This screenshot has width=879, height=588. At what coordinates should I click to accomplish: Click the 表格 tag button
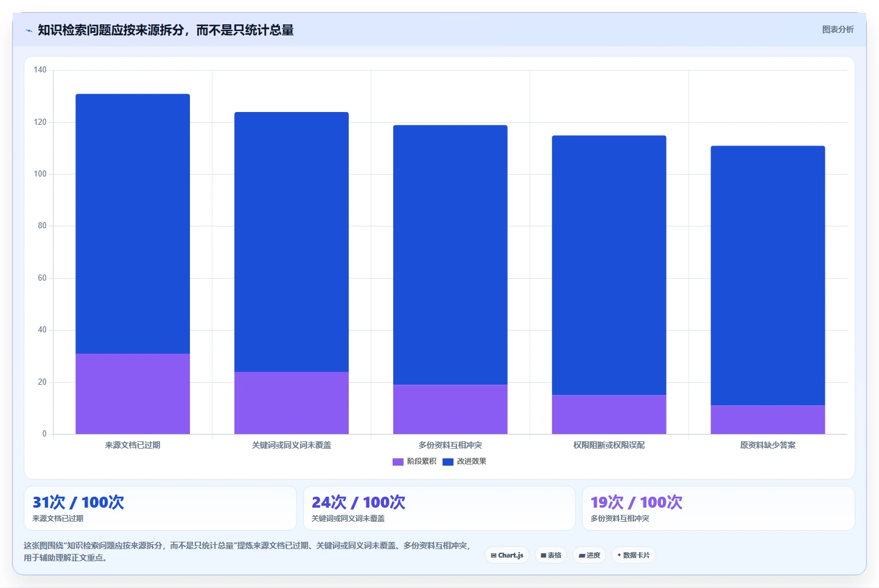point(551,555)
